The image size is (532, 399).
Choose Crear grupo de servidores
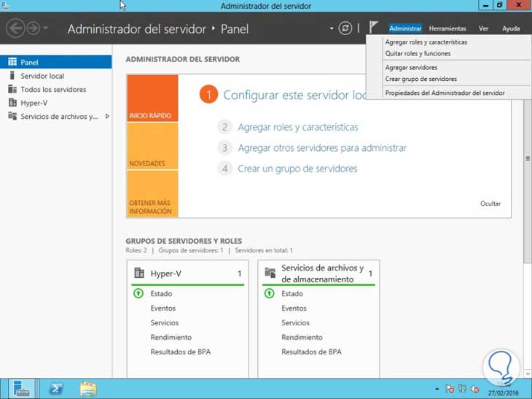pyautogui.click(x=420, y=79)
